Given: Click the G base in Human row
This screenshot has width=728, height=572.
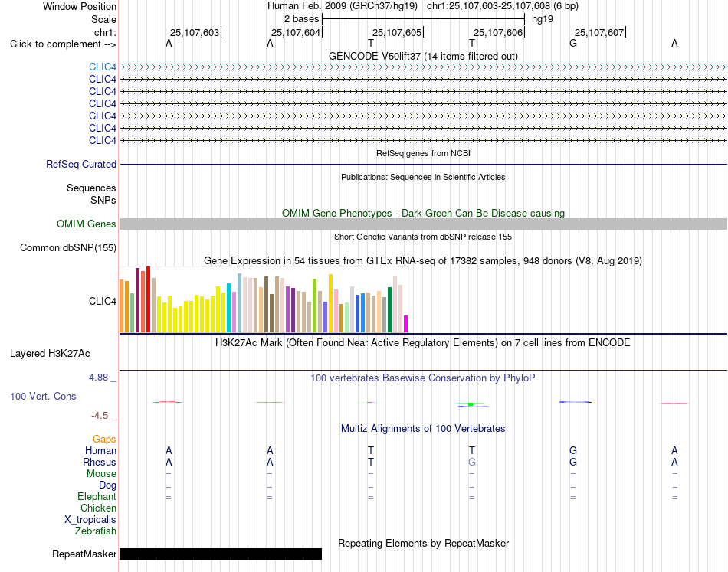Looking at the screenshot, I should [573, 450].
